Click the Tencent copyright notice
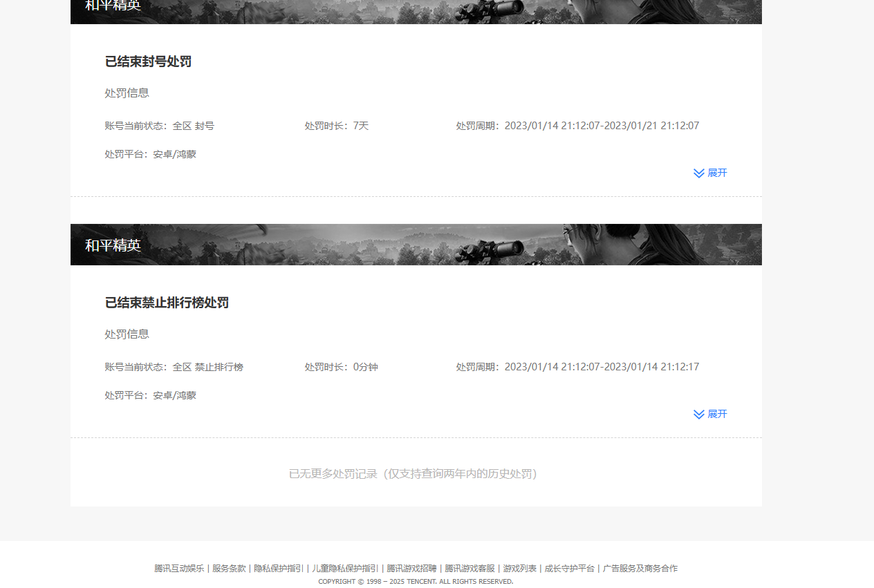 tap(416, 582)
